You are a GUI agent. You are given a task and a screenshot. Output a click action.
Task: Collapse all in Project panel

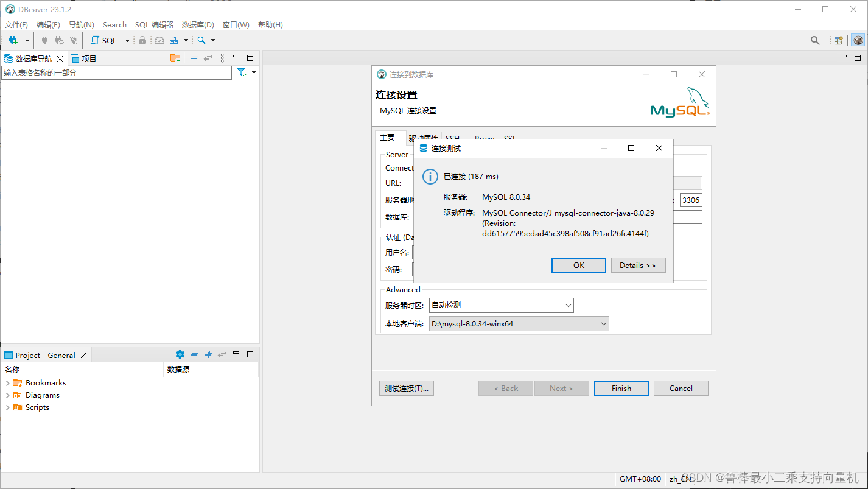pos(194,354)
